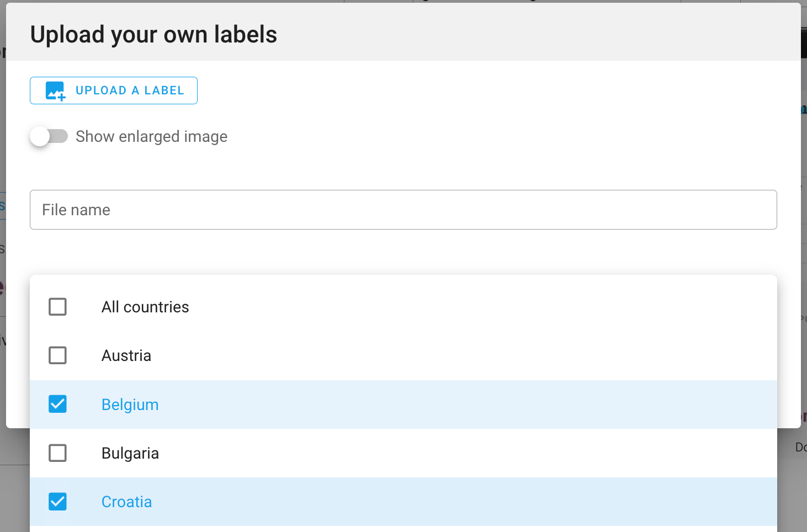Click the image-plus upload icon
807x532 pixels.
pyautogui.click(x=55, y=91)
